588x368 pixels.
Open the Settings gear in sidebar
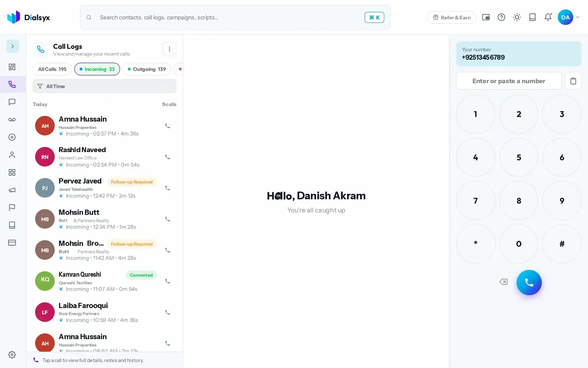(12, 355)
